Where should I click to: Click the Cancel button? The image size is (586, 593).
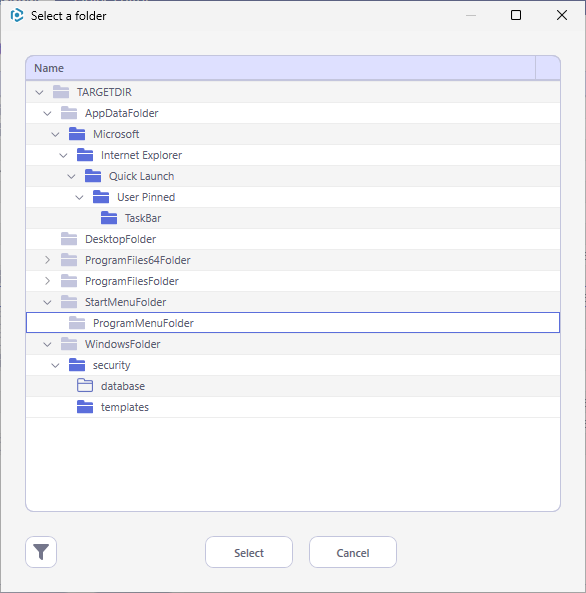coord(353,552)
